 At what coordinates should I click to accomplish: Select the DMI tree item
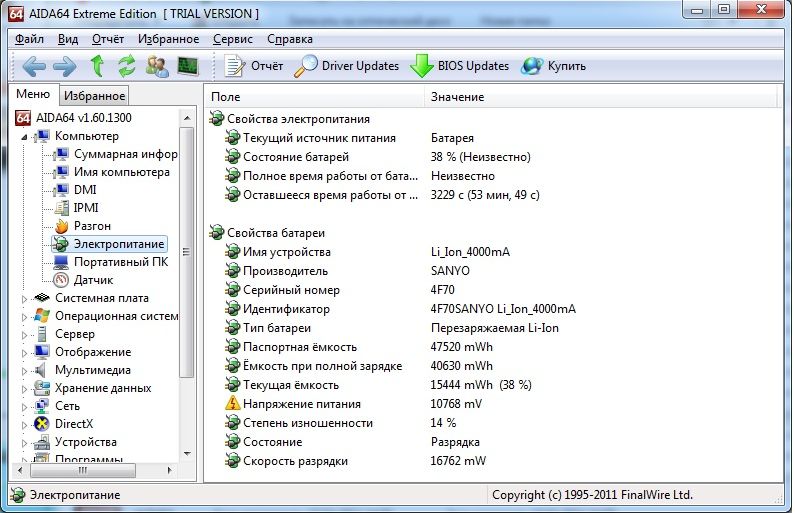tap(85, 190)
